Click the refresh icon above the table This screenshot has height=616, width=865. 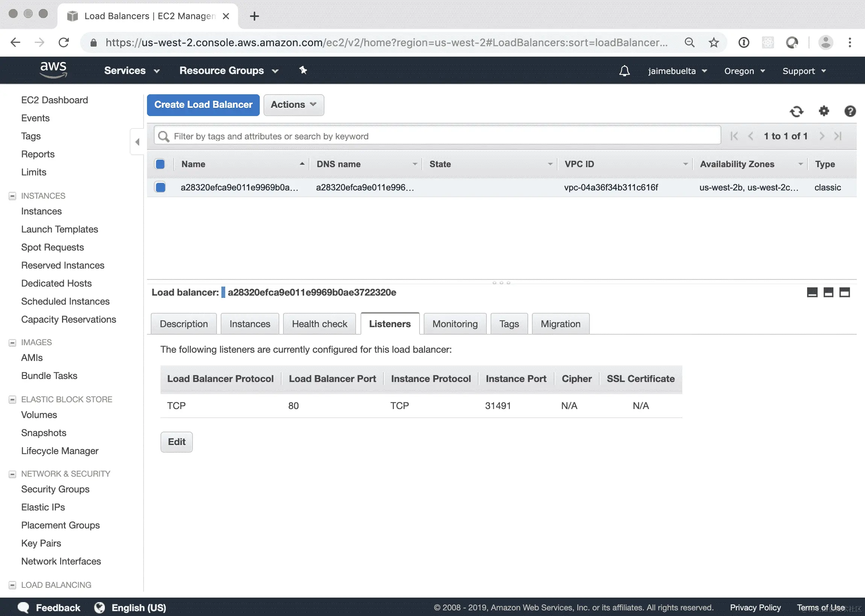pos(796,112)
